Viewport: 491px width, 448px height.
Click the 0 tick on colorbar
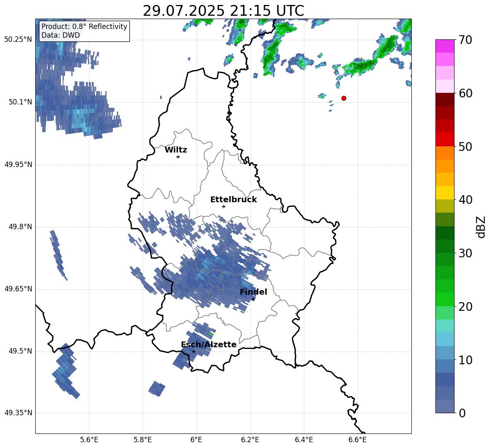pyautogui.click(x=462, y=413)
